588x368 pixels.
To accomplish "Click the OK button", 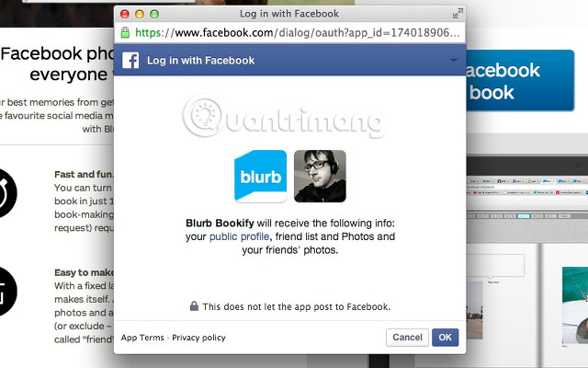I will pyautogui.click(x=445, y=338).
